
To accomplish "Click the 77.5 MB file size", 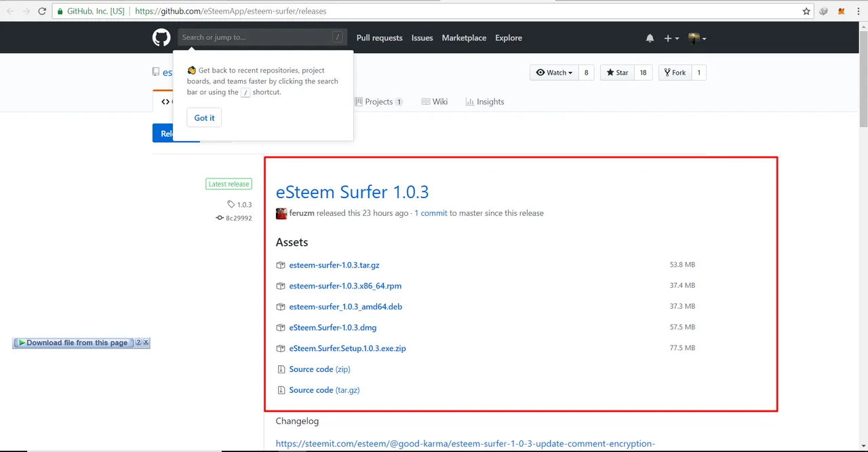I will [682, 348].
